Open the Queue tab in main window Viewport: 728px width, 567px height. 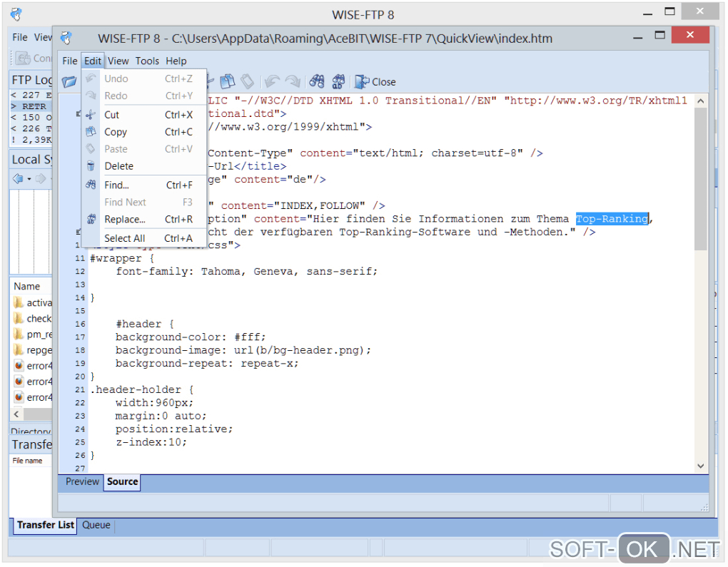(x=96, y=525)
